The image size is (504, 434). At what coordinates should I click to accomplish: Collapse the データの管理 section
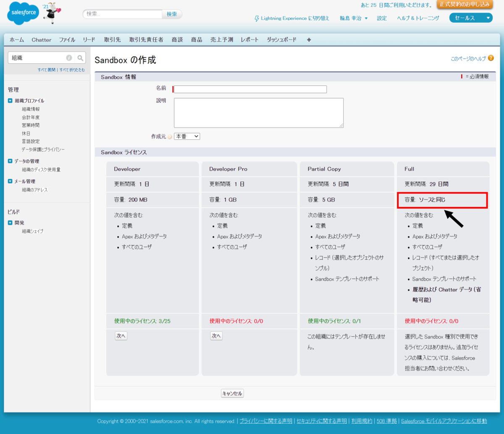[10, 161]
